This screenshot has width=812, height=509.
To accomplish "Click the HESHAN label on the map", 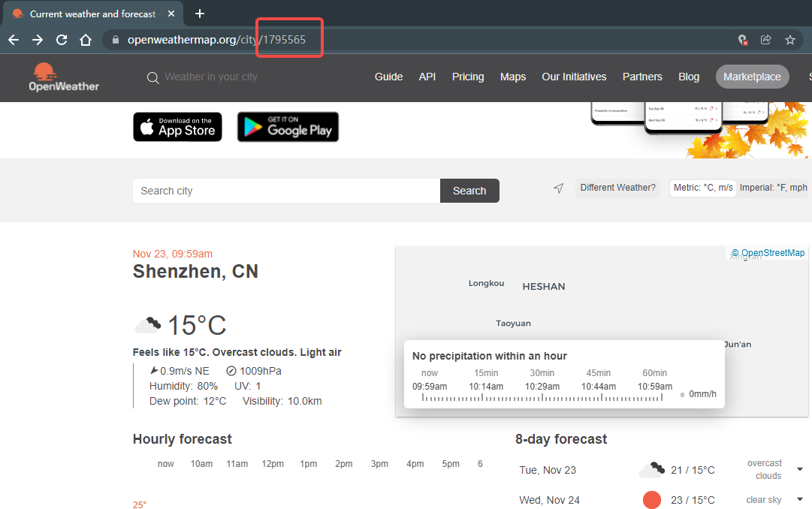I will pos(544,286).
